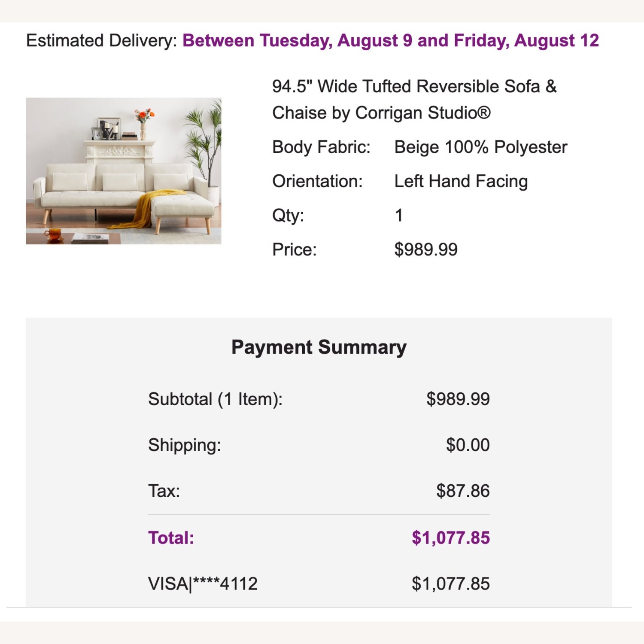
Task: Select the Estimated Delivery label text
Action: pos(101,41)
